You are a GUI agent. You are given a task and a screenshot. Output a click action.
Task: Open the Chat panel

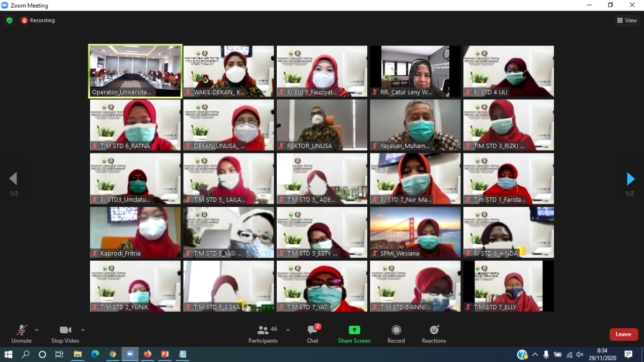312,334
